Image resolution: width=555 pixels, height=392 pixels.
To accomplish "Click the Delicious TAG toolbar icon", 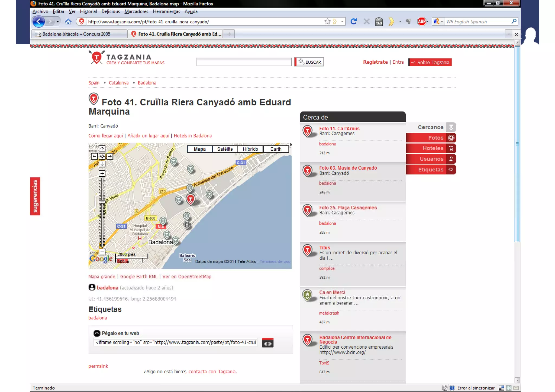I will click(x=379, y=22).
